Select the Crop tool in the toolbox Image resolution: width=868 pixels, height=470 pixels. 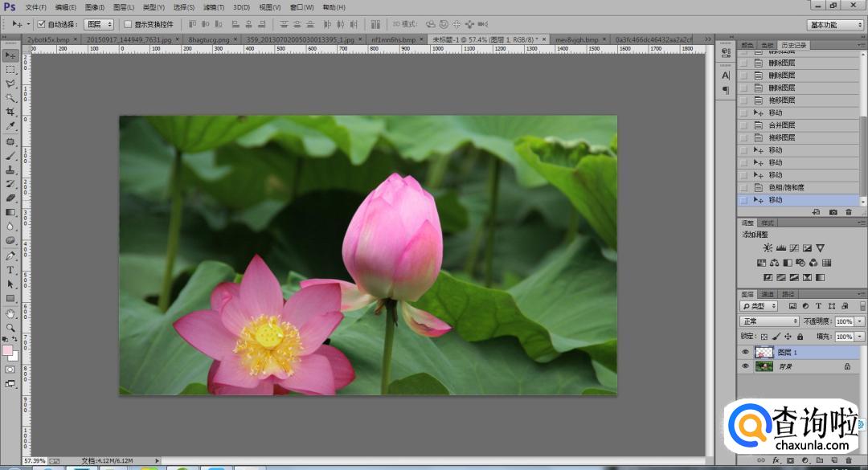[x=10, y=112]
